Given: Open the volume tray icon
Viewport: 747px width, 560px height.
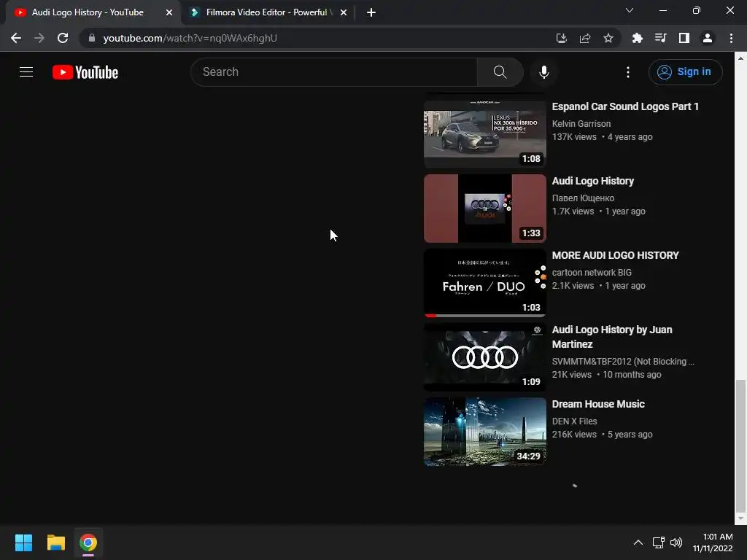Looking at the screenshot, I should 676,542.
